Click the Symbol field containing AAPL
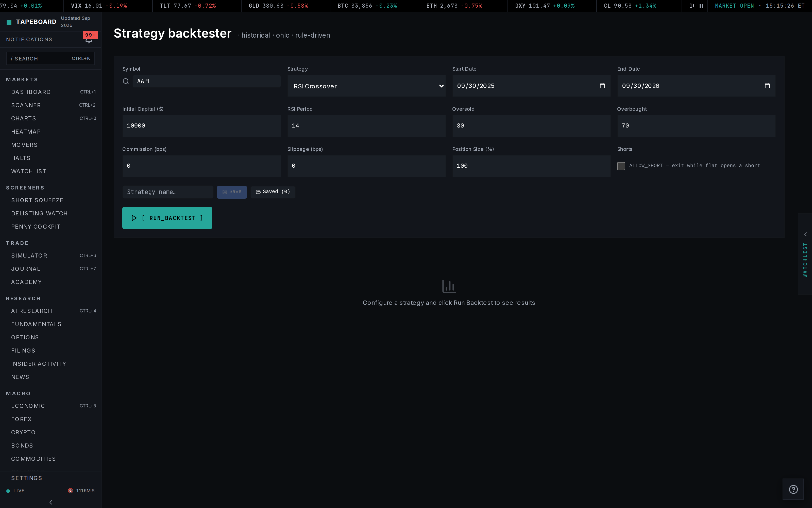Viewport: 812px width, 508px height. [207, 81]
